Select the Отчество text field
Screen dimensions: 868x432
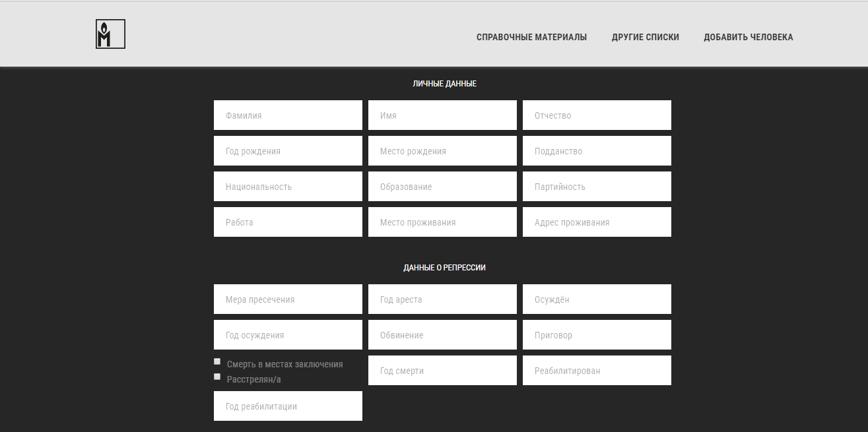tap(597, 115)
